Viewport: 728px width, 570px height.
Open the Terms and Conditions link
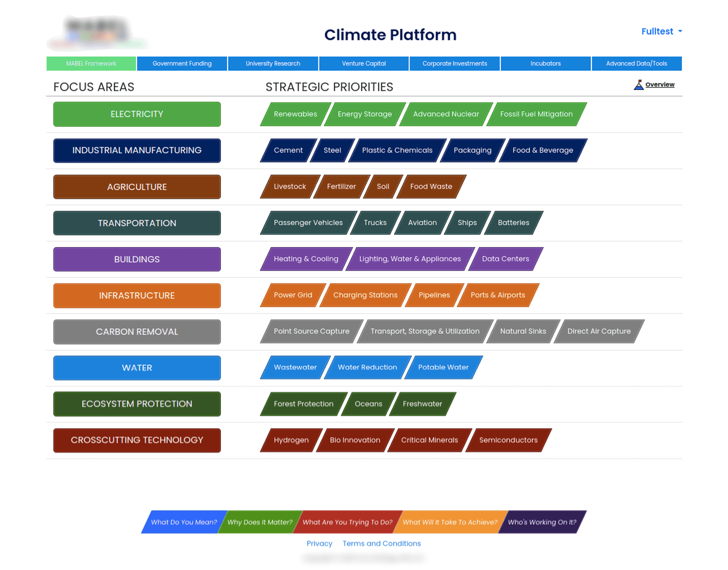382,544
